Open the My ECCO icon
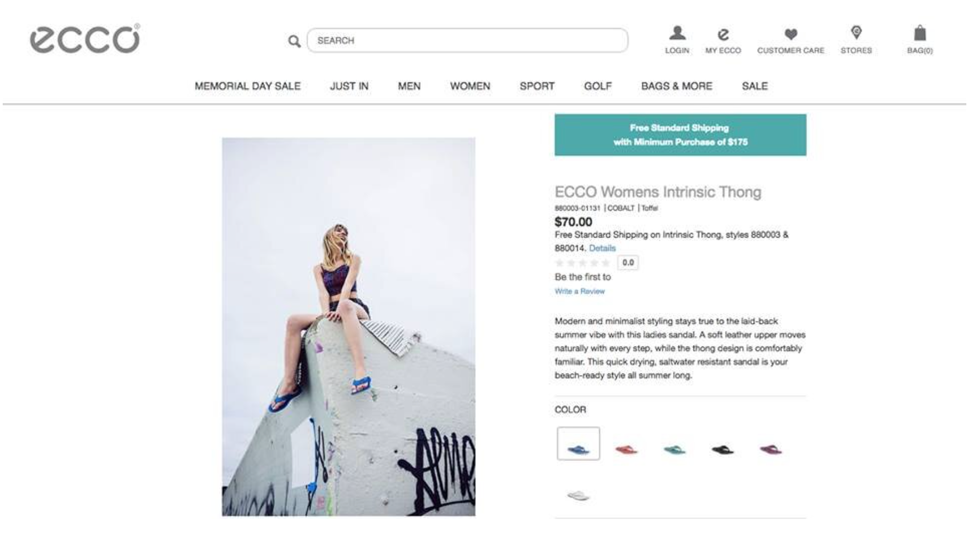This screenshot has height=544, width=980. (723, 34)
